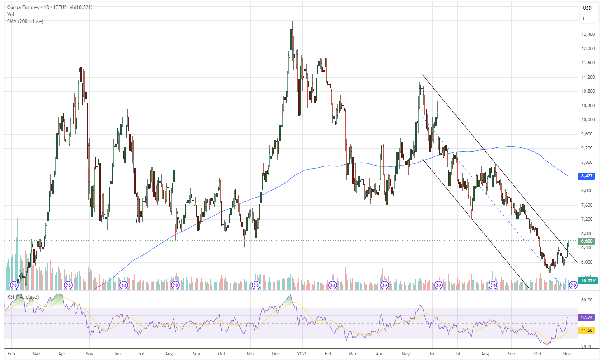This screenshot has width=604, height=364.
Task: Open the rollover marker in mid-June 2024
Action: [x=124, y=285]
